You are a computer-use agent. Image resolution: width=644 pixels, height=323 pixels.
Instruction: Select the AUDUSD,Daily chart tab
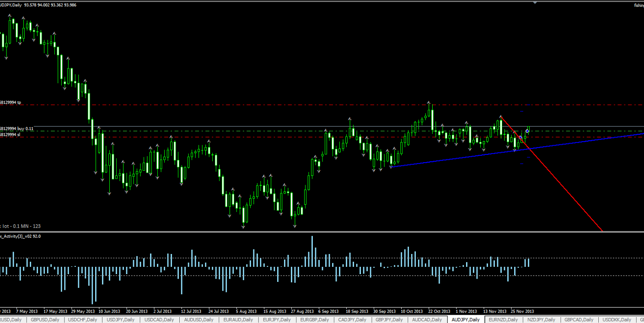pyautogui.click(x=199, y=320)
